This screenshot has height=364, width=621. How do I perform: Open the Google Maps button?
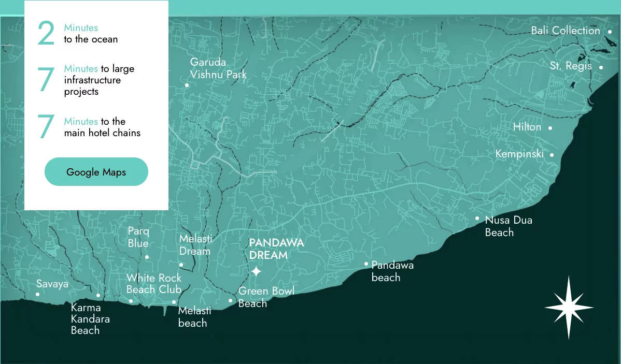pos(96,172)
